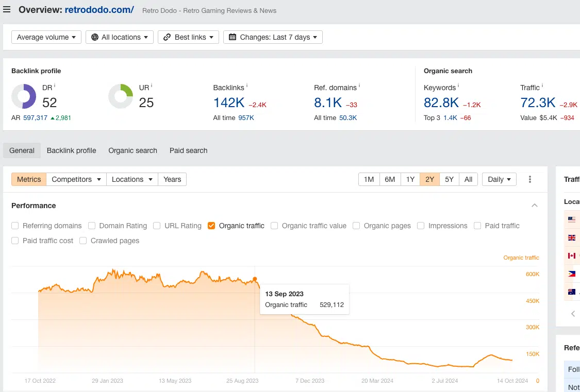580x392 pixels.
Task: Open the Average volume dropdown
Action: pyautogui.click(x=46, y=37)
